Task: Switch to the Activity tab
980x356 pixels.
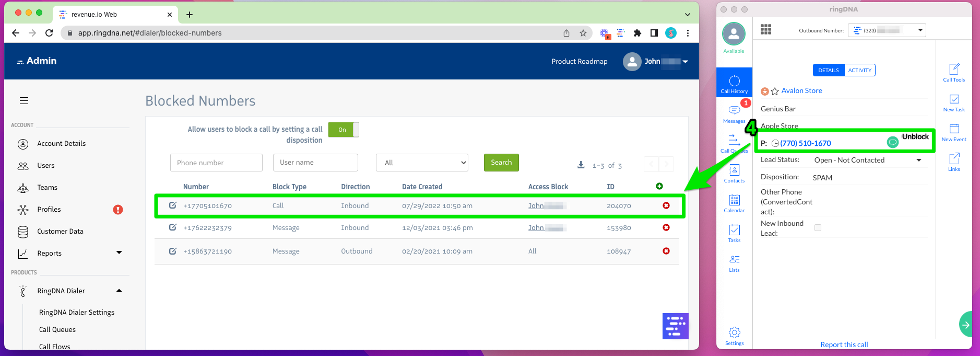Action: pyautogui.click(x=859, y=70)
